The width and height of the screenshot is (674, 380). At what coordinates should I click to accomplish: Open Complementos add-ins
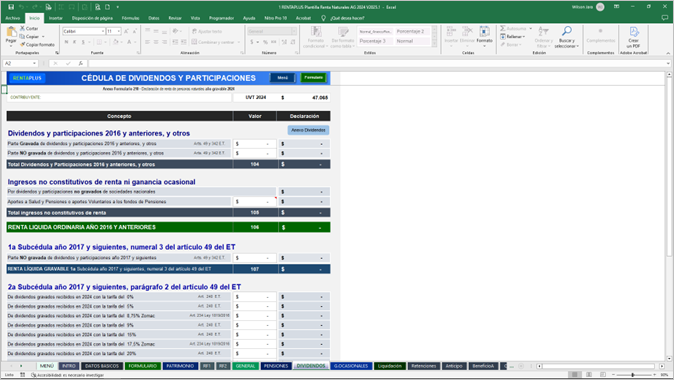(600, 35)
